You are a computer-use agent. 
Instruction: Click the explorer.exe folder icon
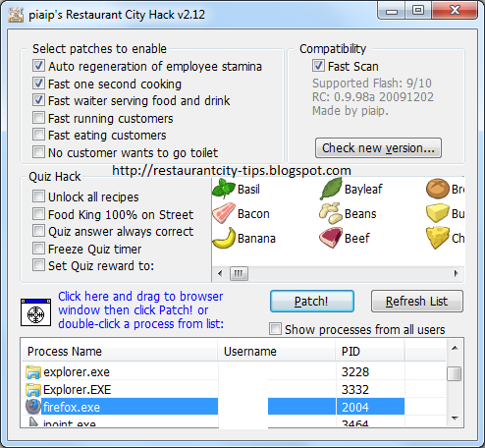click(x=33, y=372)
